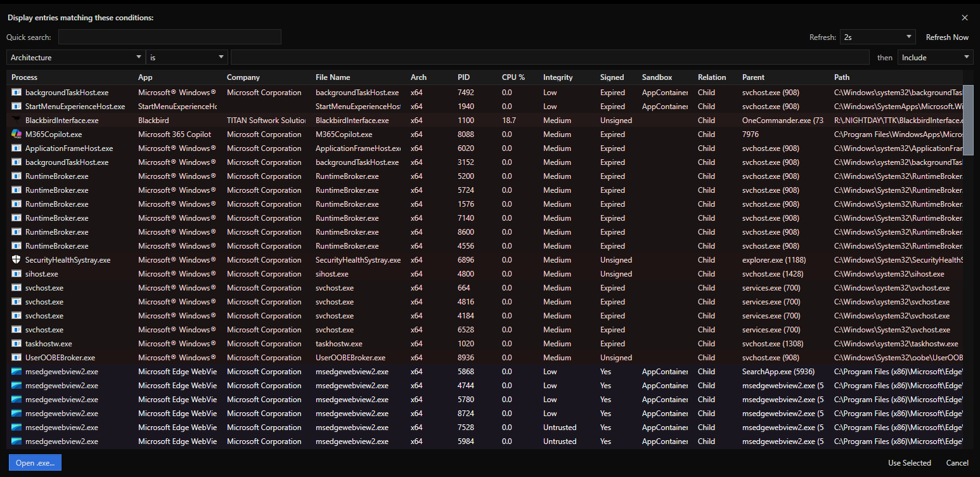This screenshot has height=477, width=980.
Task: Click the parent cell "SearchApp.exe (5936)"
Action: (x=778, y=372)
